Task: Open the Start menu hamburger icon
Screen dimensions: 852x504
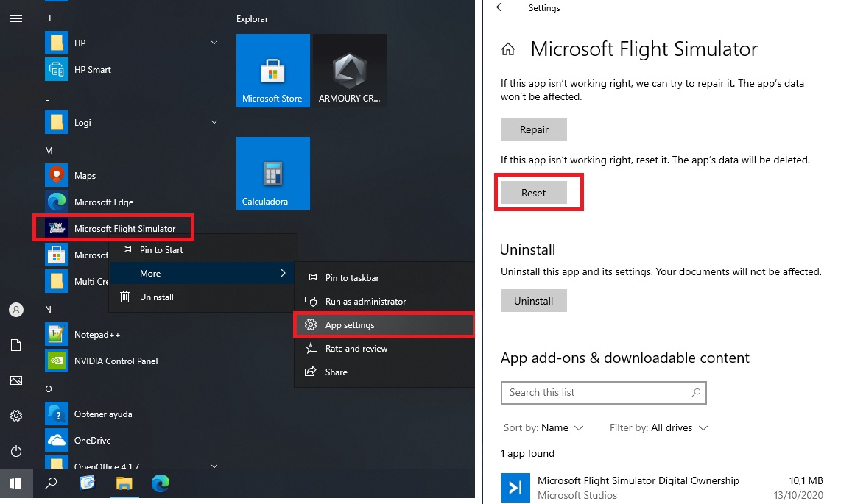Action: pos(16,19)
